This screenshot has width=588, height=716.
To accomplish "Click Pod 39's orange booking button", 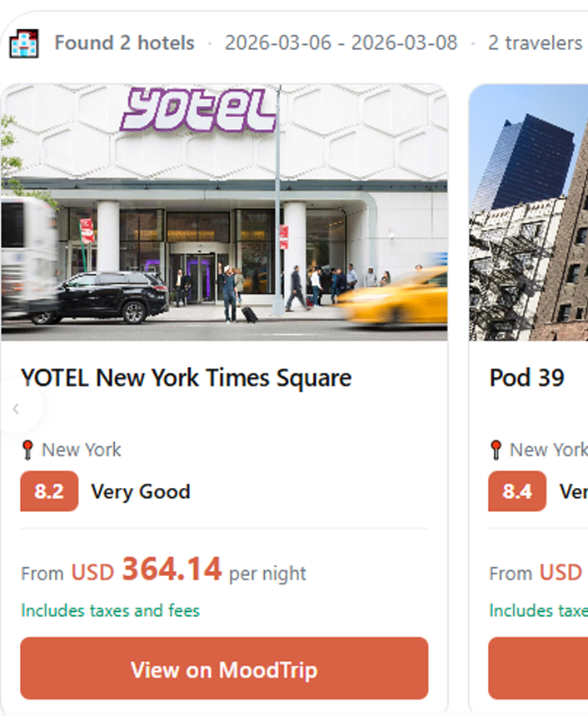I will (538, 669).
